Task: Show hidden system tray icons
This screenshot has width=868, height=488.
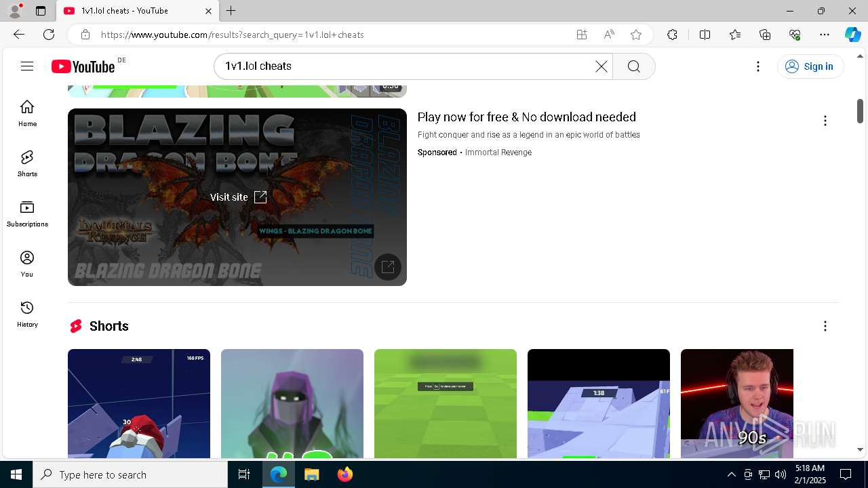Action: click(x=731, y=474)
